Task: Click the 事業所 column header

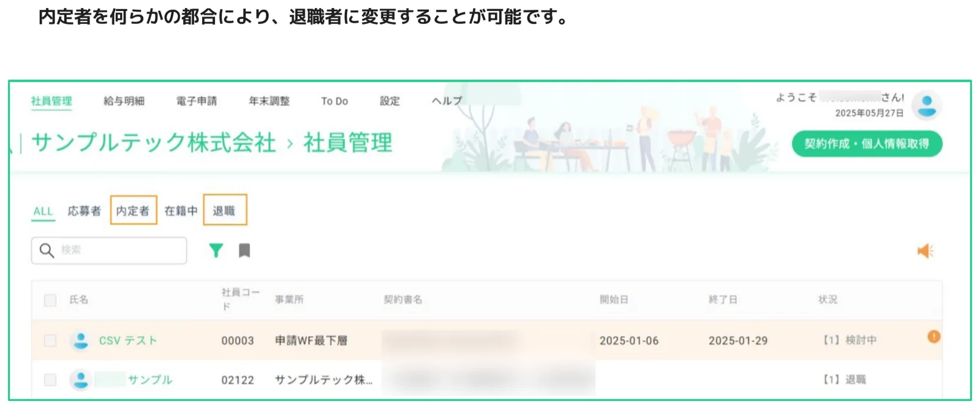Action: 289,300
